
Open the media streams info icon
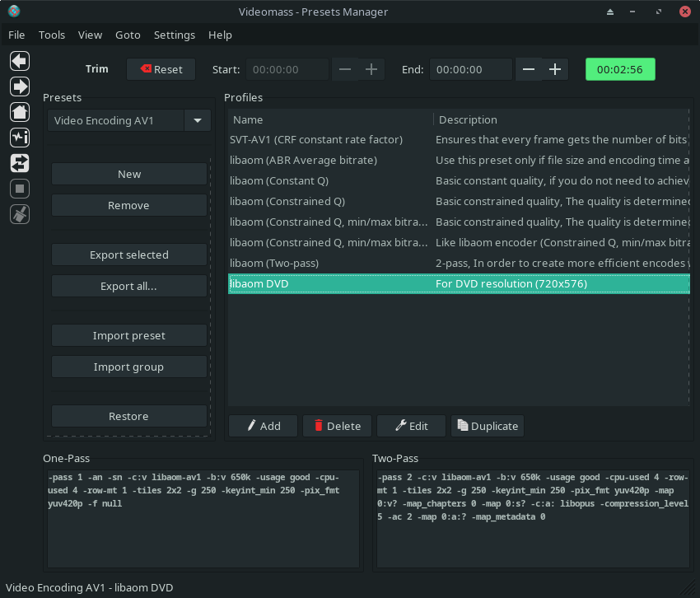(x=20, y=138)
